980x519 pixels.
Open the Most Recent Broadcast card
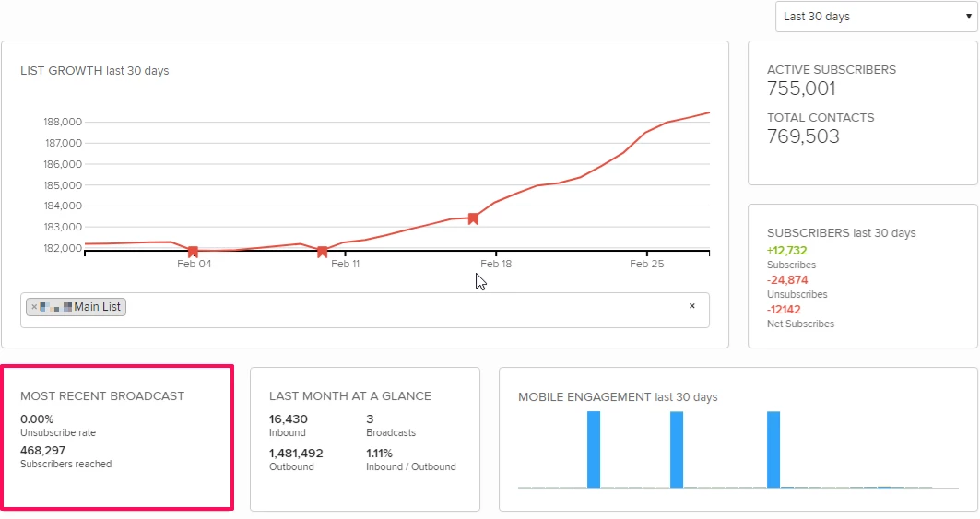point(117,437)
